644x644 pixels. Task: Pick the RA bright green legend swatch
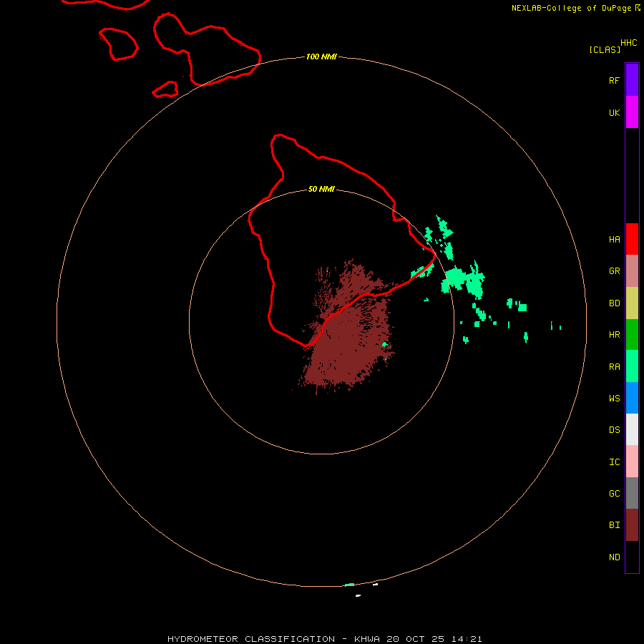(632, 366)
